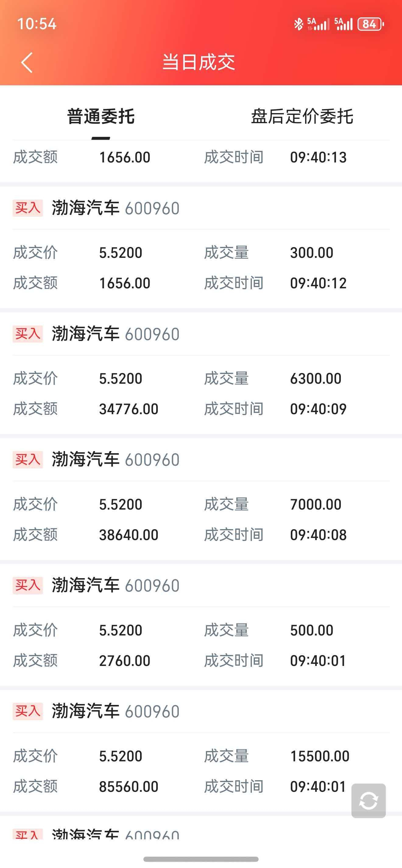Tap the first 5A signal strength icon
The image size is (402, 868).
(x=318, y=24)
